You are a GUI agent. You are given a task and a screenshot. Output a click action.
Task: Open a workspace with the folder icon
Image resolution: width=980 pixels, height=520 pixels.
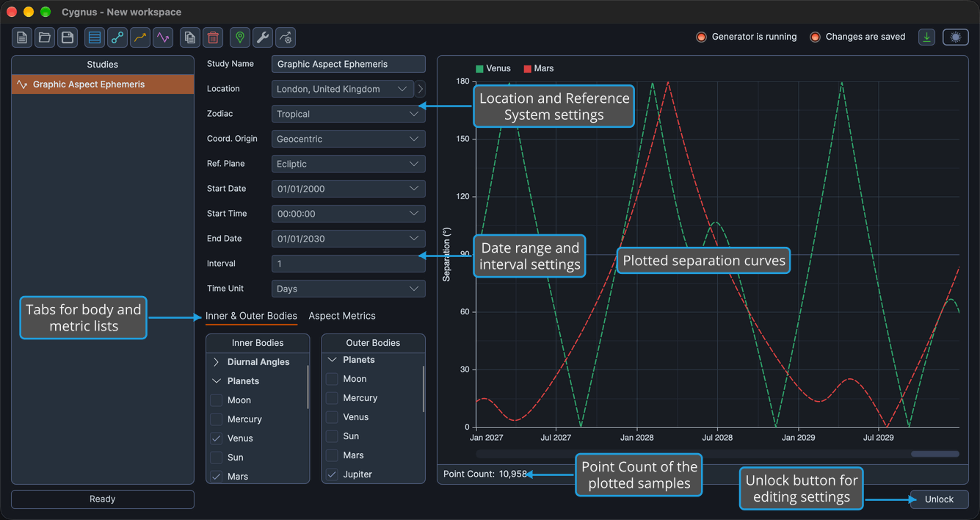pyautogui.click(x=45, y=37)
